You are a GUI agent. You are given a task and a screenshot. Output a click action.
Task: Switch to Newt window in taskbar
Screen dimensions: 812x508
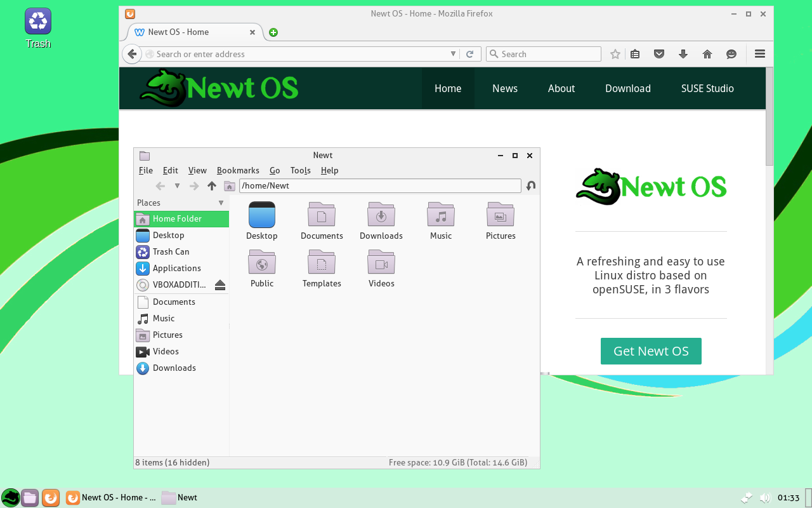coord(180,498)
